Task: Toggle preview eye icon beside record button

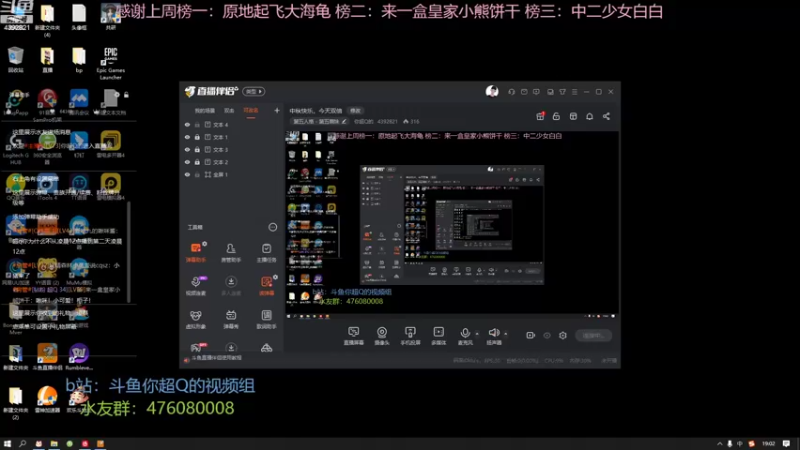Action: click(x=547, y=335)
